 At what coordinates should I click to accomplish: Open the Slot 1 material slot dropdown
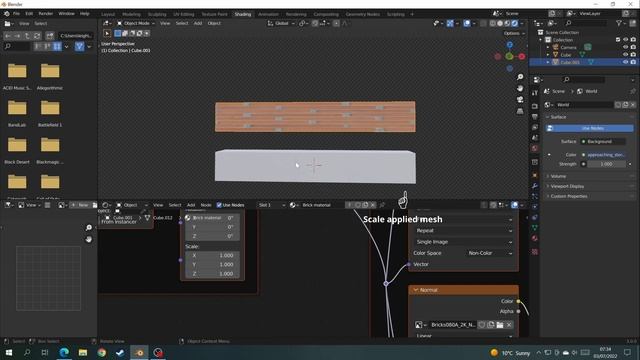[x=271, y=205]
